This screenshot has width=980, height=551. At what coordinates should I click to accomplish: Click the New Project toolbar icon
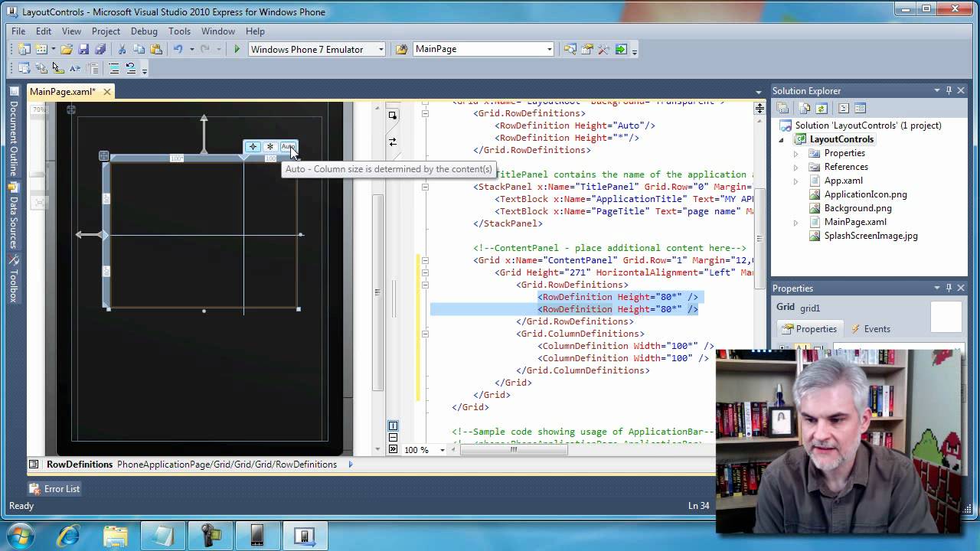(x=24, y=49)
